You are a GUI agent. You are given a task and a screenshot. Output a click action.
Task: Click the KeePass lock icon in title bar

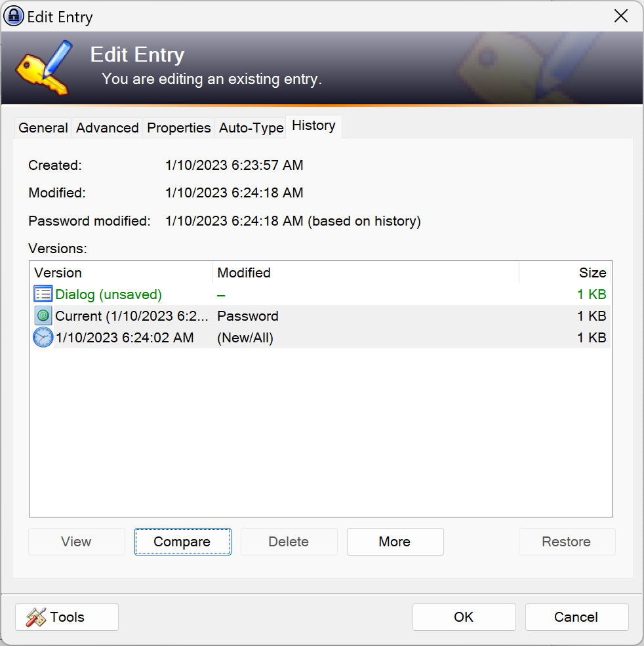click(x=13, y=15)
